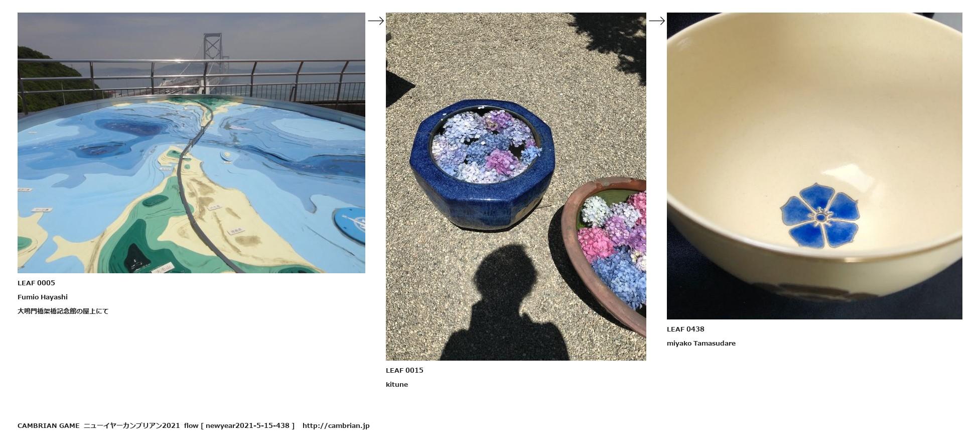Click the LEAF 0005 label
The image size is (980, 438).
(x=36, y=283)
